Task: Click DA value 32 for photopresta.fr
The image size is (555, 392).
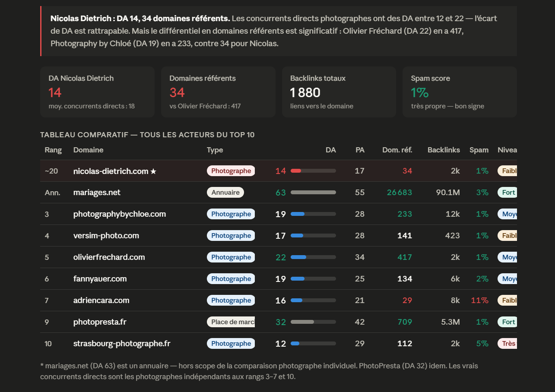Action: 281,322
